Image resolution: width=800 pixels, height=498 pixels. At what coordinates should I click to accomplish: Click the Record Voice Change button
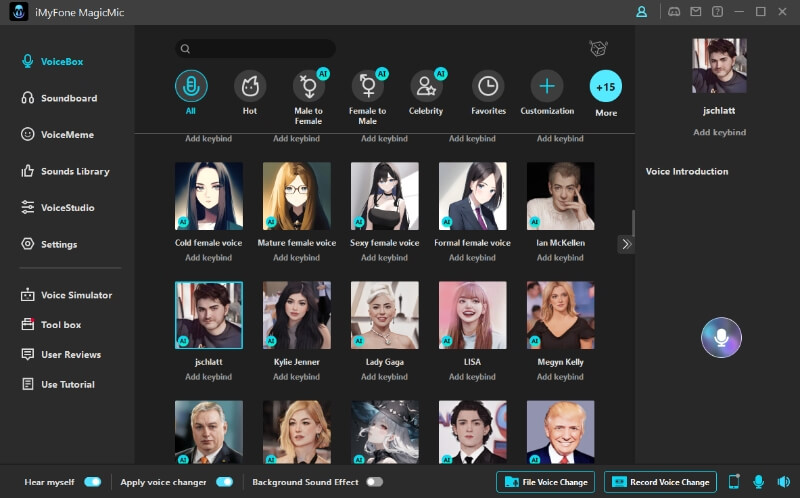tap(660, 482)
